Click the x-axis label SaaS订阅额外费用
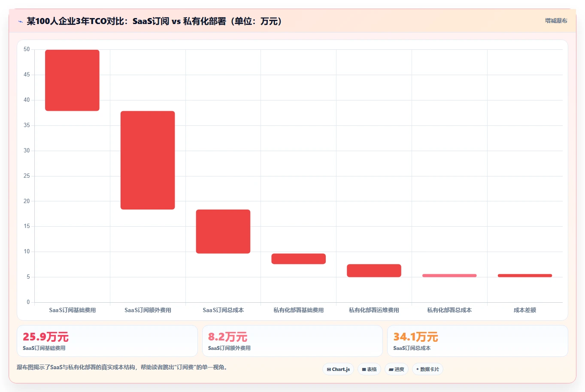The image size is (585, 392). point(148,310)
